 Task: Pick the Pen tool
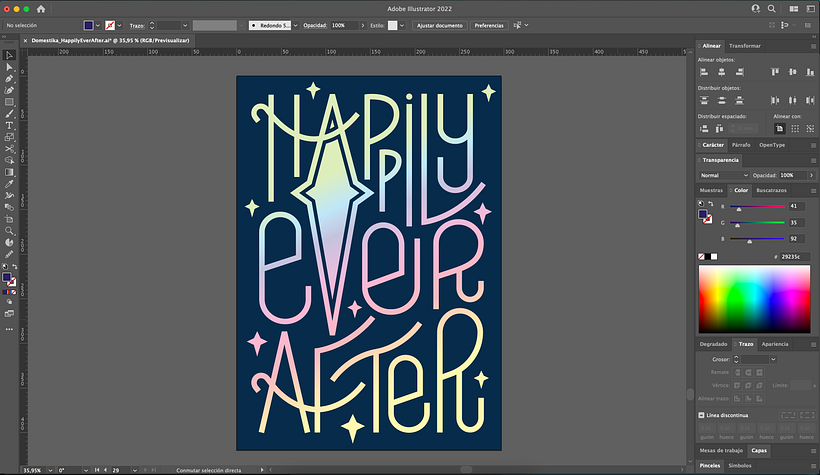tap(9, 78)
